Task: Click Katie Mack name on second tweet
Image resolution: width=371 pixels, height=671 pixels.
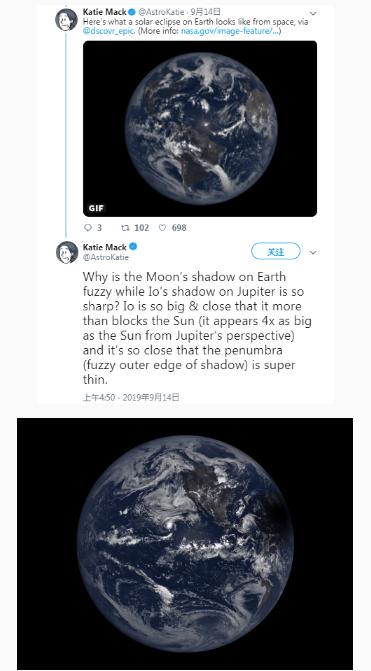Action: 104,247
